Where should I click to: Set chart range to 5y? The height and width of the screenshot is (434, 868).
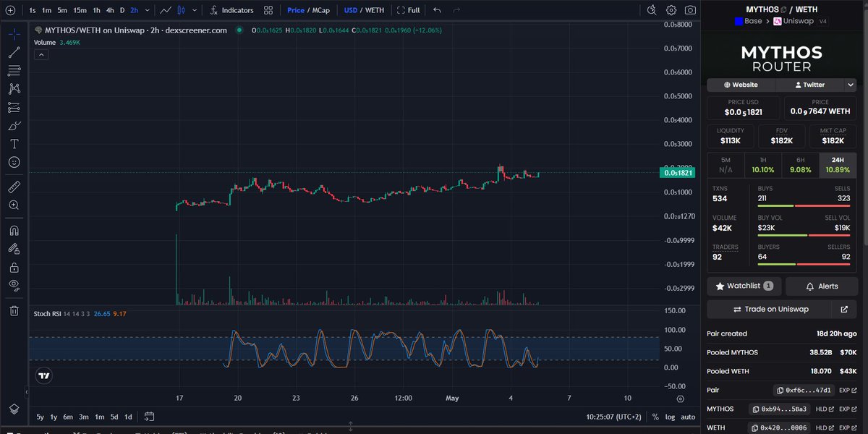40,417
